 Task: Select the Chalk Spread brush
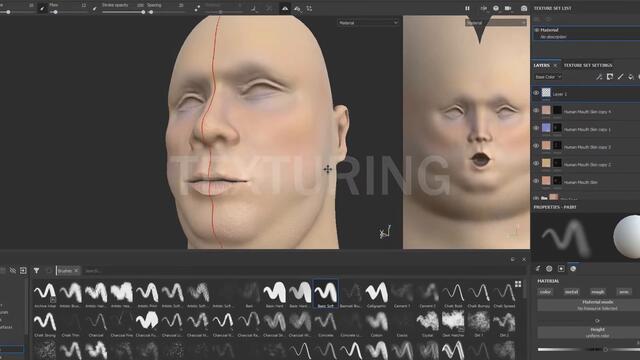coord(504,294)
